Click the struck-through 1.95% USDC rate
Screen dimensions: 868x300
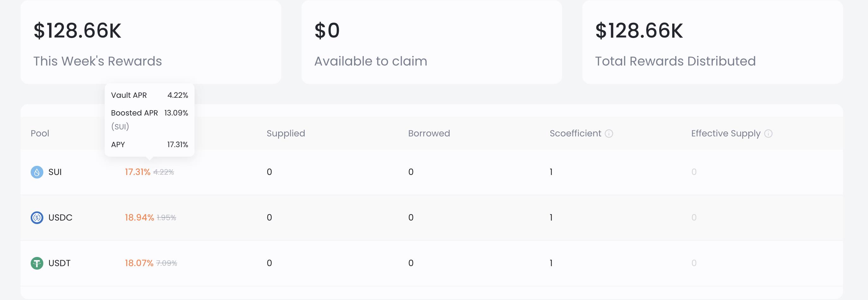[x=166, y=218]
